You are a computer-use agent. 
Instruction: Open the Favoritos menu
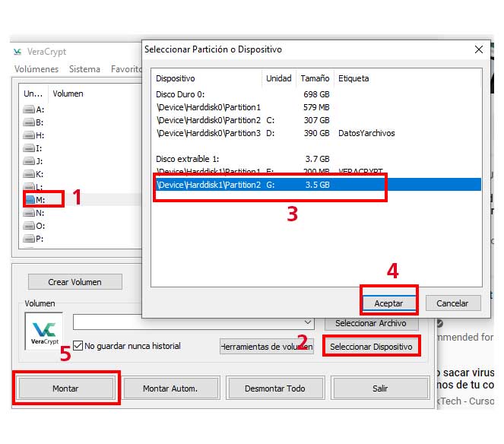coord(126,69)
